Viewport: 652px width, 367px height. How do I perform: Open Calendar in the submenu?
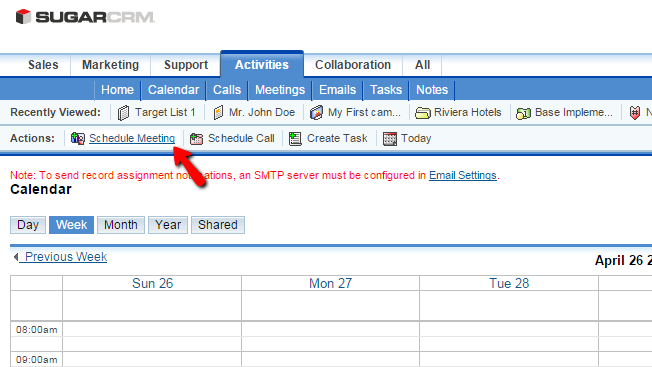tap(173, 90)
